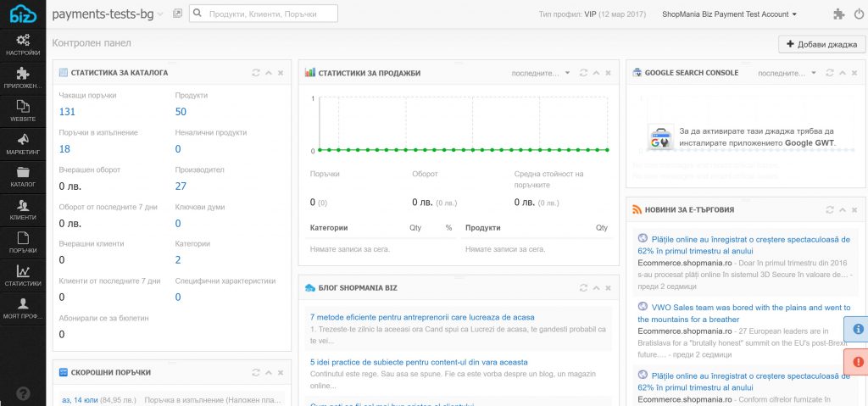Open the Приложения puzzle sidebar icon
This screenshot has width=868, height=406.
[x=23, y=78]
